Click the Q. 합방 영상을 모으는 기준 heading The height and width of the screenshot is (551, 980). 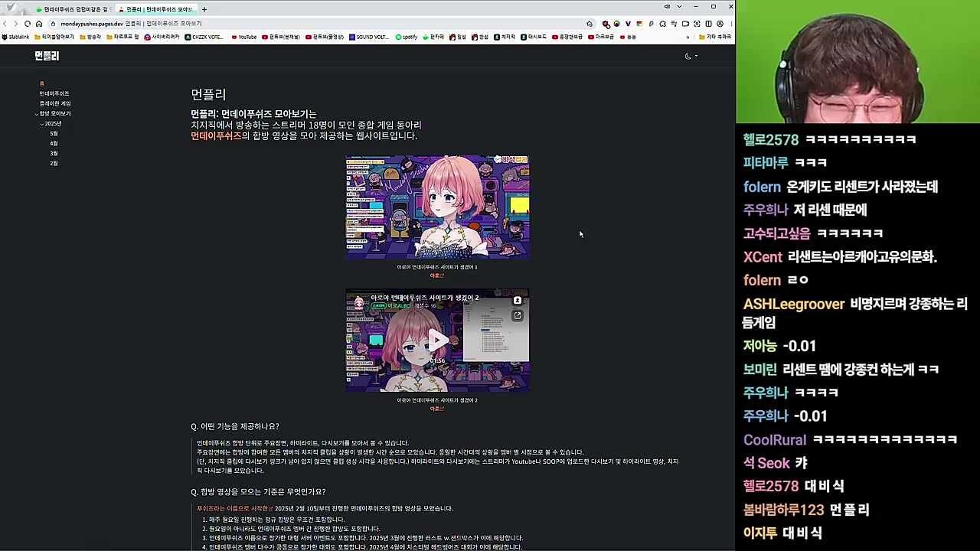(258, 492)
